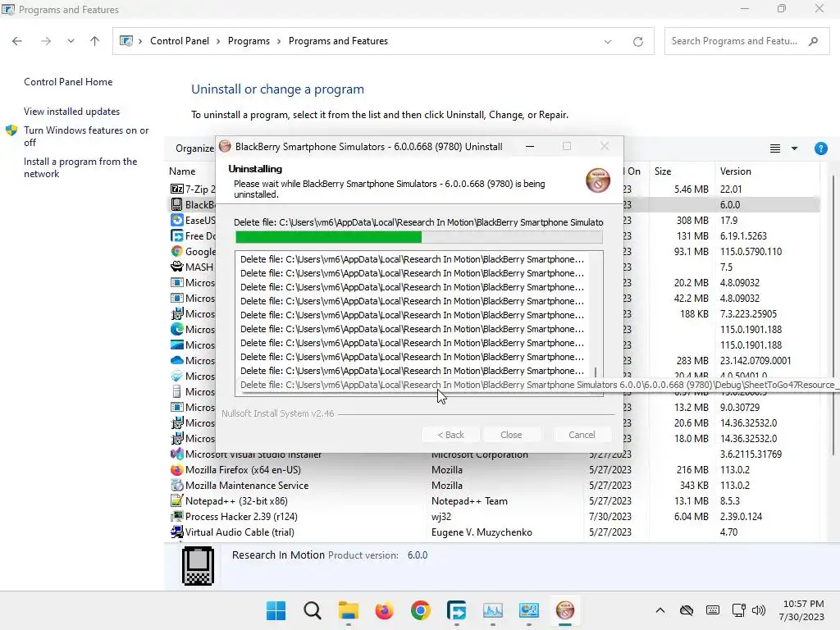Click Programs and Features breadcrumb
840x630 pixels.
[338, 41]
